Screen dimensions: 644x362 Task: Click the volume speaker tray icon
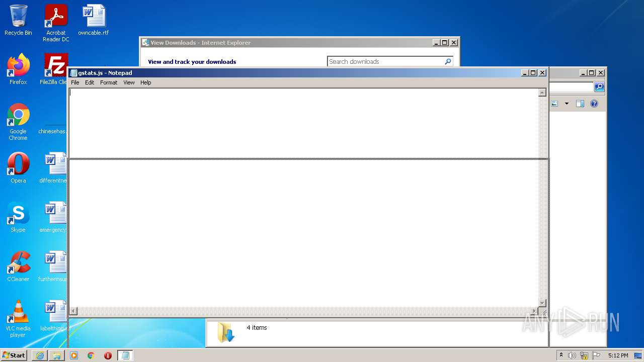coord(572,355)
